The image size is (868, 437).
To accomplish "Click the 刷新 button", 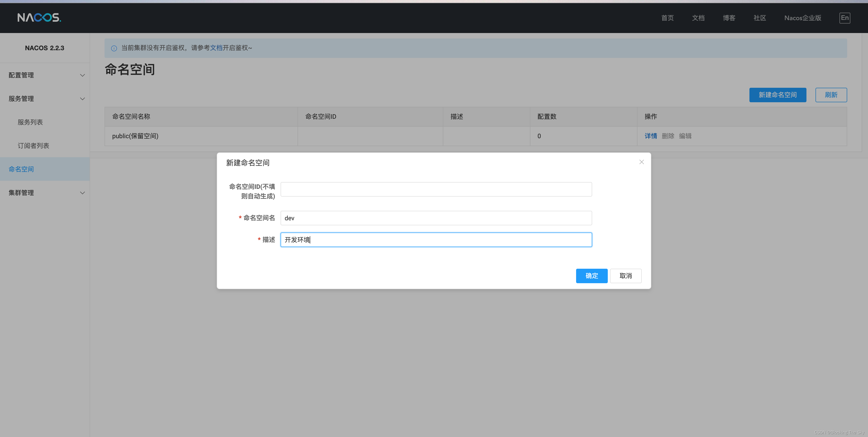I will click(831, 95).
